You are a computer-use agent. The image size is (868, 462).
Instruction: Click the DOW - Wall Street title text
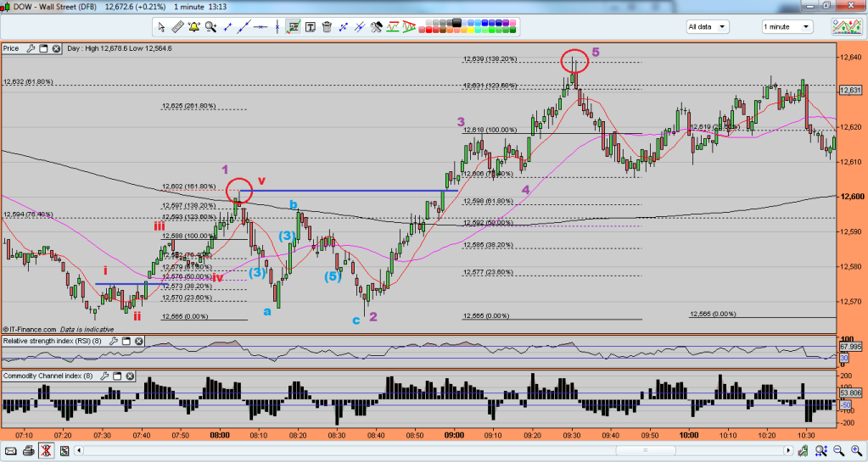pos(55,7)
